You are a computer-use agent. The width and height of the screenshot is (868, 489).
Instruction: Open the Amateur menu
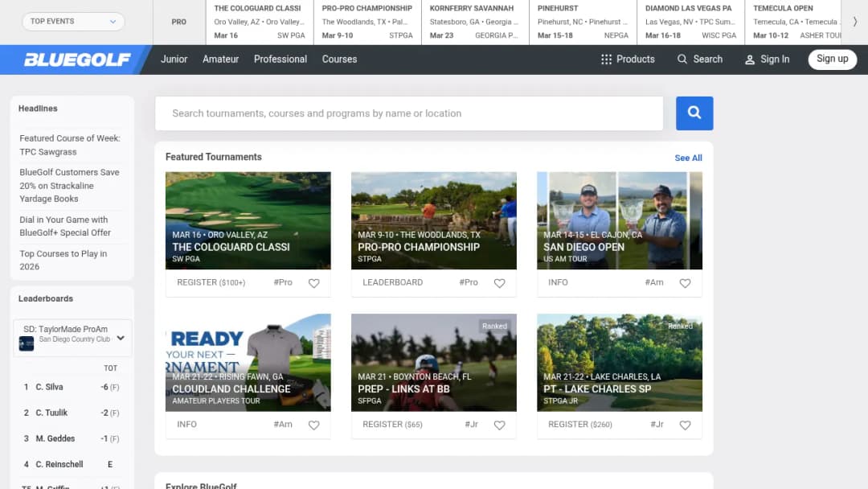(220, 60)
